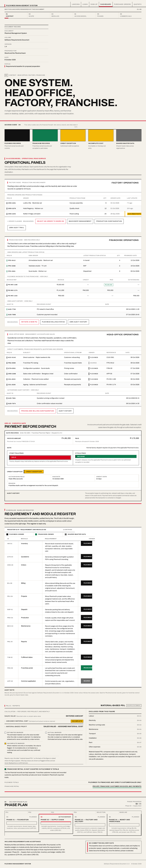This screenshot has height=868, width=146.
Task: Open Machinery Management
Action: point(80,221)
